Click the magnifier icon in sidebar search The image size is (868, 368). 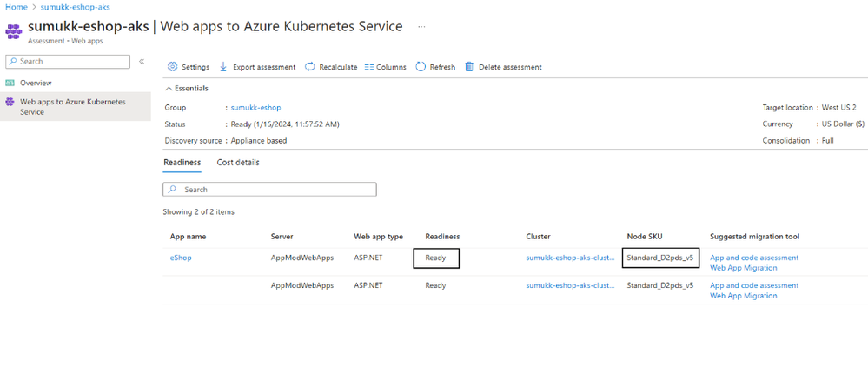(13, 61)
